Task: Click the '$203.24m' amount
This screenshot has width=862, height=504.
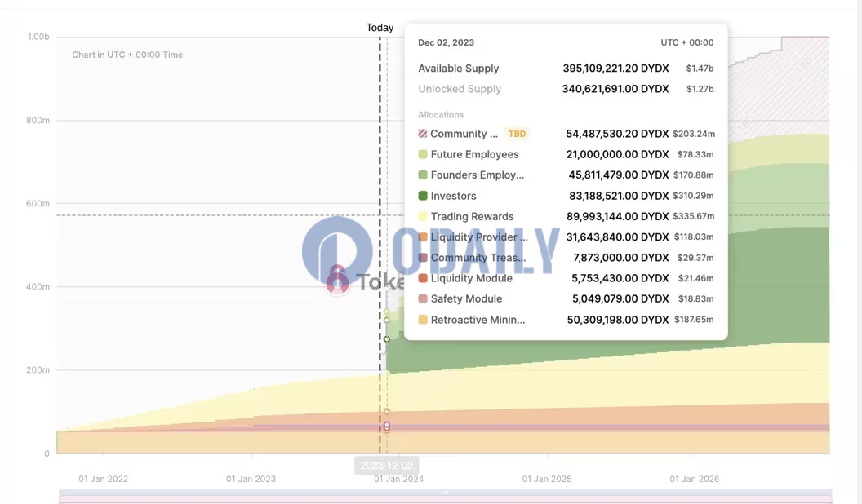Action: point(694,134)
